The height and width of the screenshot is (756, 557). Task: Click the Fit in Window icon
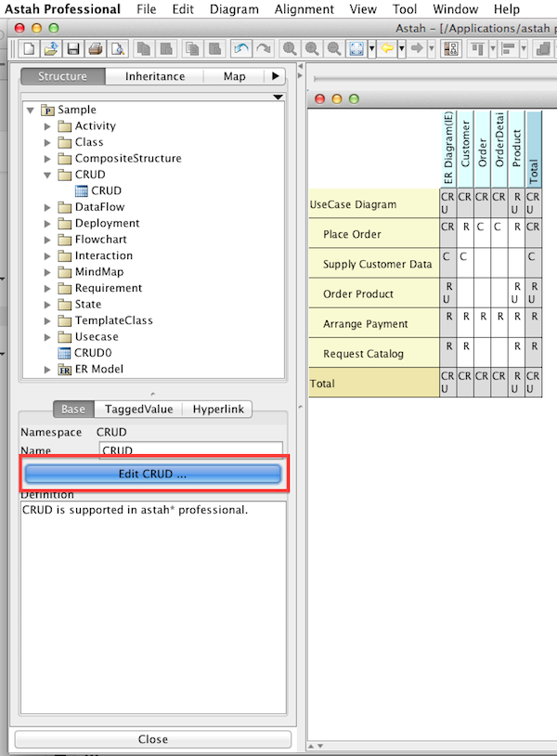(x=357, y=48)
